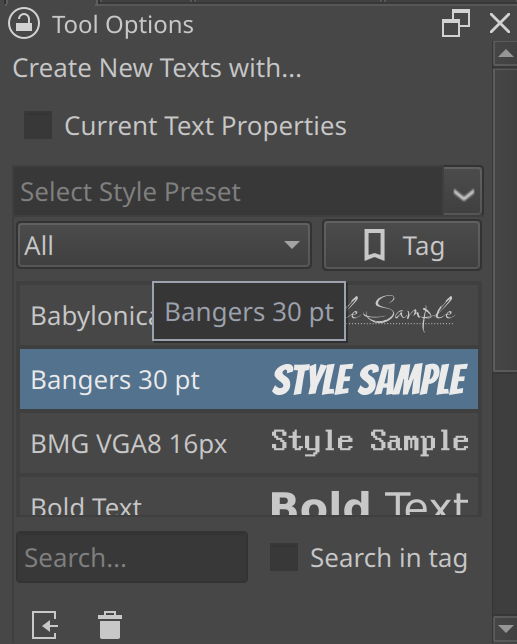Click the lock docker icon beside Tool Options
This screenshot has height=644, width=517.
(x=24, y=24)
